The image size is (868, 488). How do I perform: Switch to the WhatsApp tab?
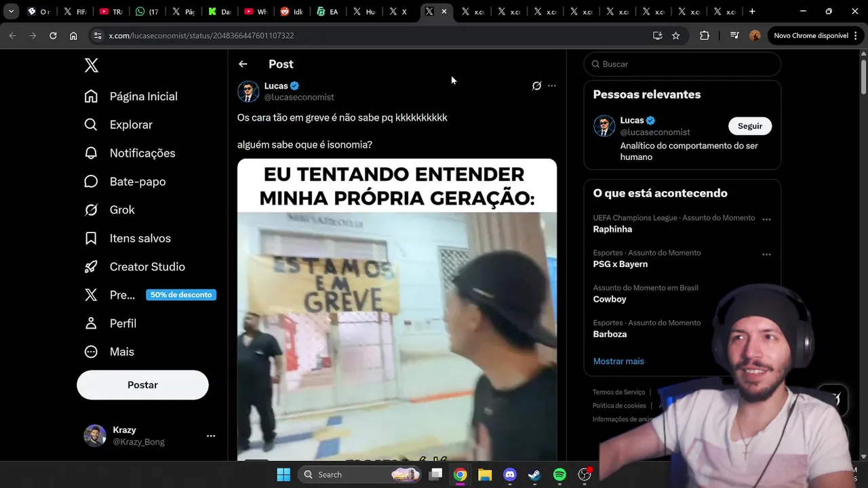click(x=147, y=12)
